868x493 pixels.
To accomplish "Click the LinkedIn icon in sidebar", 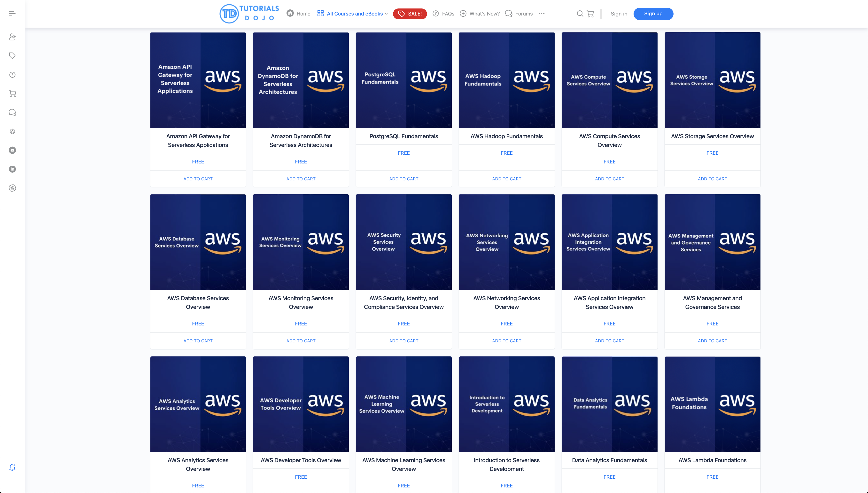I will 13,169.
